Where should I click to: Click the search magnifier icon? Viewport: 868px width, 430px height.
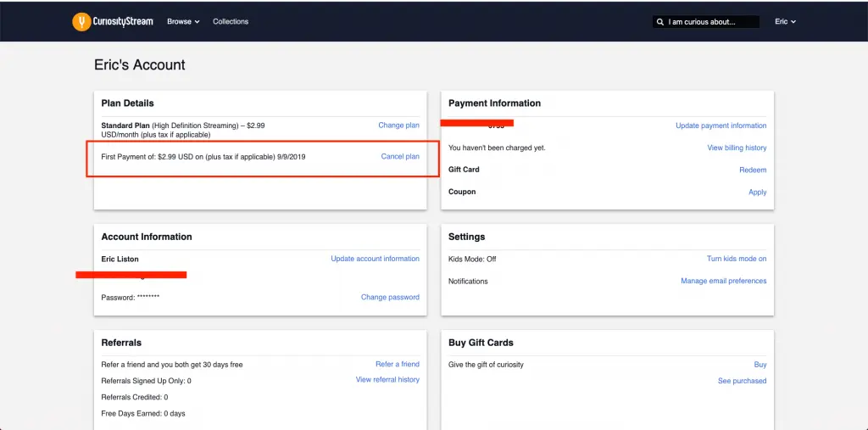(x=659, y=22)
